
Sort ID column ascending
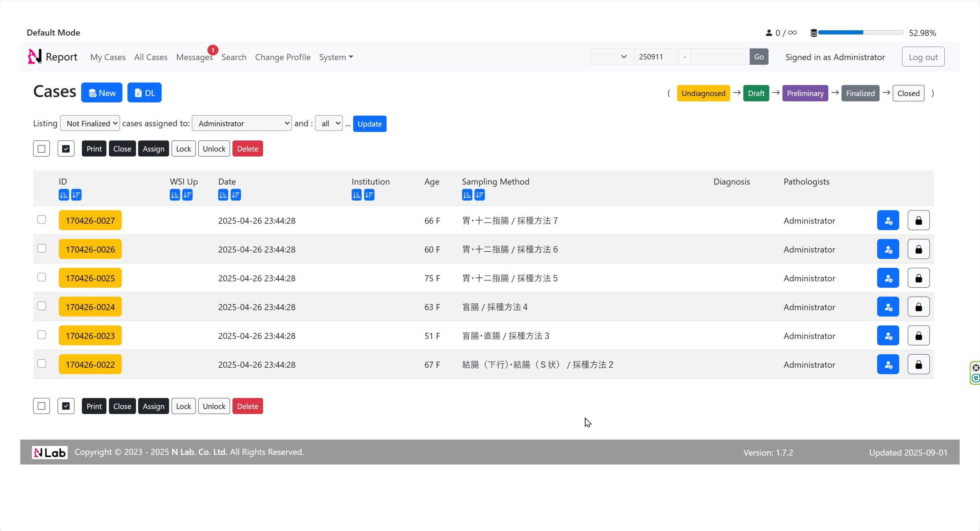click(x=64, y=195)
